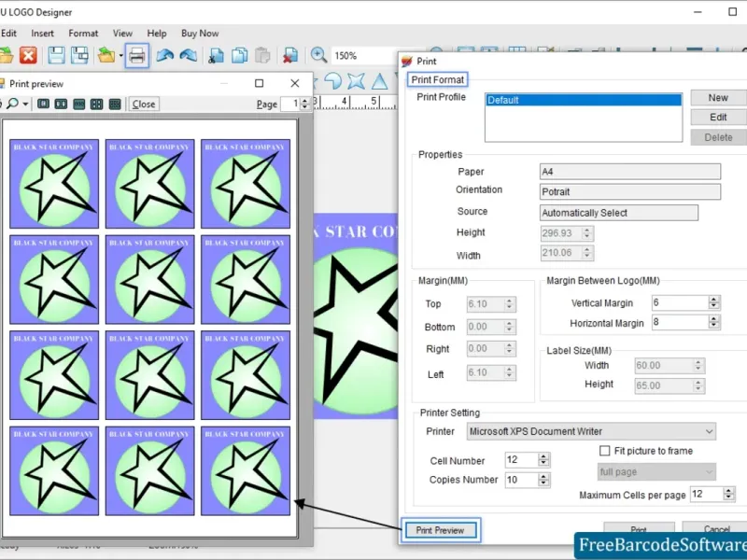Click the Horizontal Margin stepper arrows
Screen dimensions: 747x560
(713, 322)
